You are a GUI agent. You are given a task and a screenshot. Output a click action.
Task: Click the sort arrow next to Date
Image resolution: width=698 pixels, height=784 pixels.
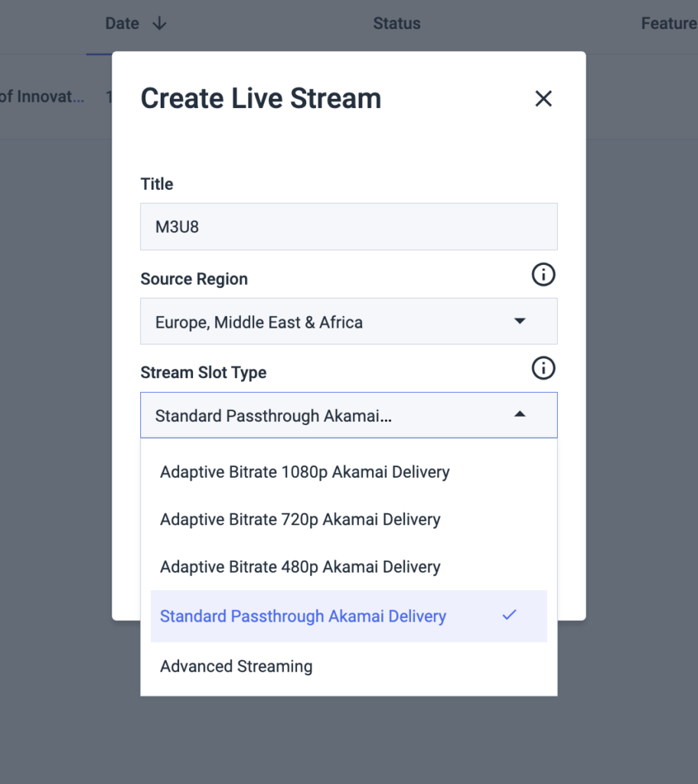pyautogui.click(x=158, y=24)
